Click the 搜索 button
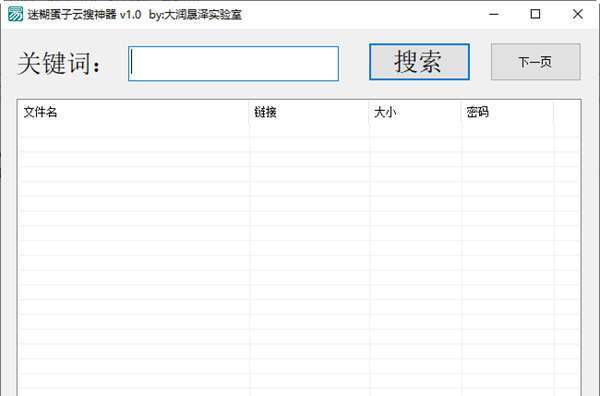The image size is (600, 396). pyautogui.click(x=419, y=62)
